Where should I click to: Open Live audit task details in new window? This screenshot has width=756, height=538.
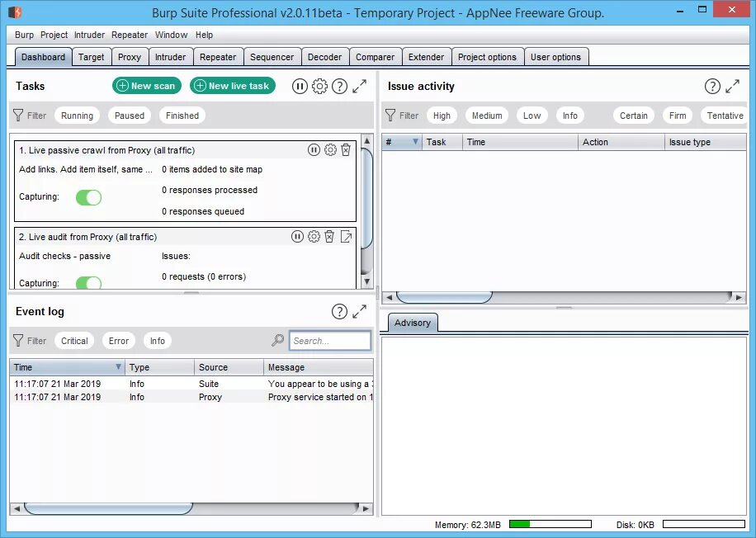(346, 237)
